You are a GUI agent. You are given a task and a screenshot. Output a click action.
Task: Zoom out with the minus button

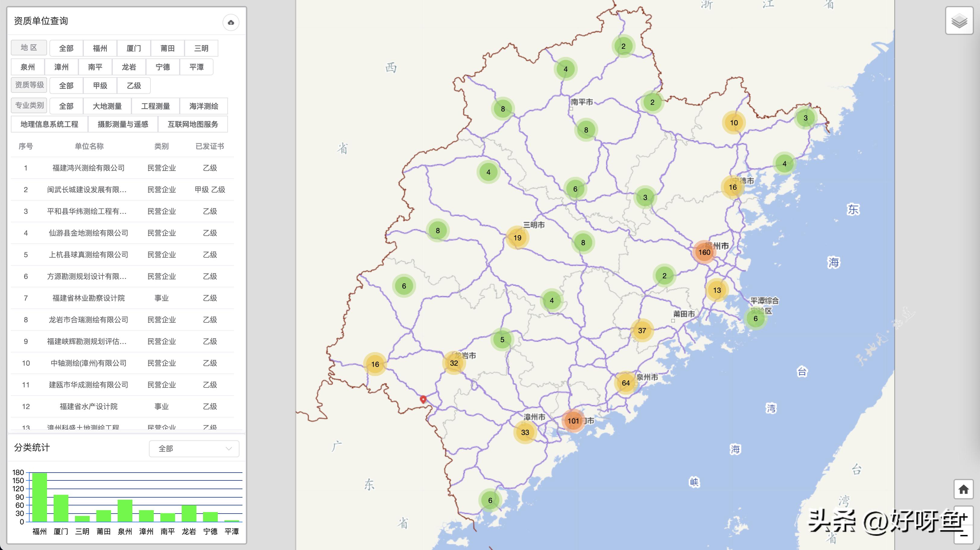click(964, 535)
